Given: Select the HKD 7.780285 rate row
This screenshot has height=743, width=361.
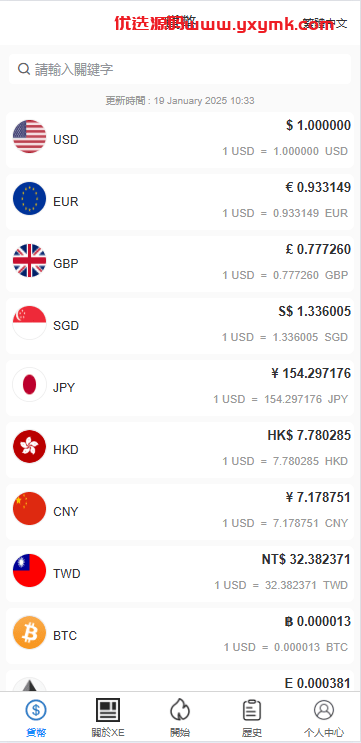Looking at the screenshot, I should click(x=180, y=450).
